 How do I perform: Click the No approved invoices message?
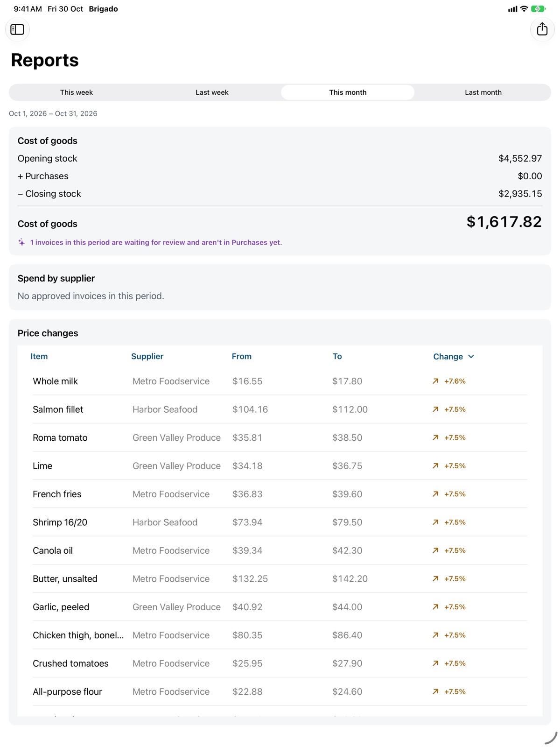click(91, 296)
